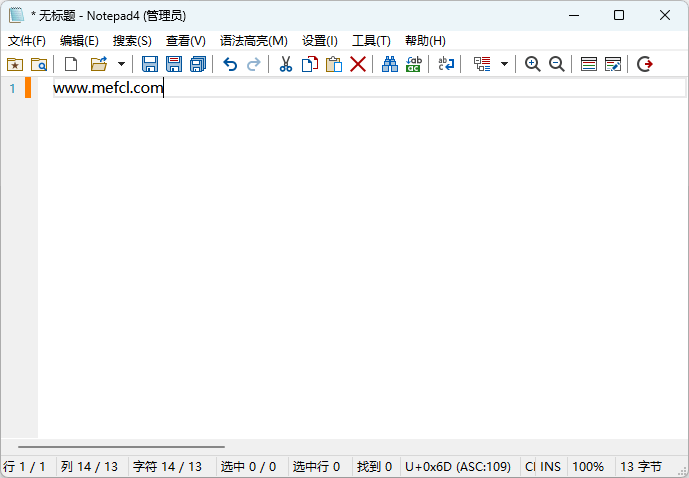This screenshot has height=478, width=689.
Task: Click the Zoom in magnifier icon
Action: coord(533,64)
